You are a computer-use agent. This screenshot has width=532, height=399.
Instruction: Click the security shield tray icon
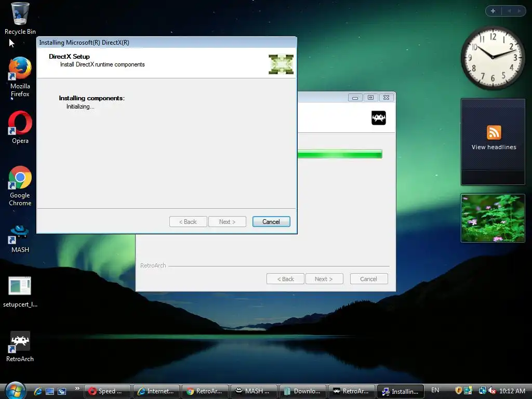tap(458, 391)
